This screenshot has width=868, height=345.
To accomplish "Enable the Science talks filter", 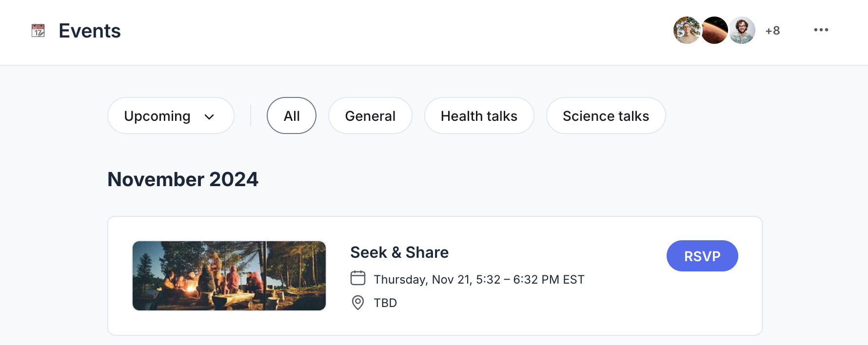I will click(x=606, y=115).
